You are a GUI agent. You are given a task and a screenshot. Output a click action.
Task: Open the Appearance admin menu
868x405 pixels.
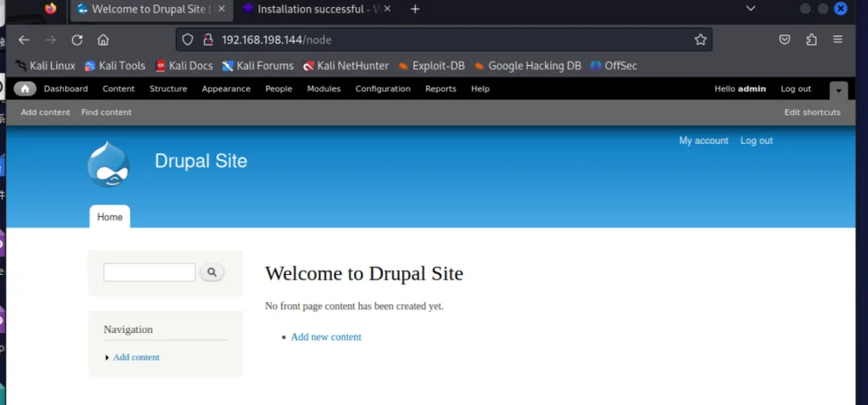[226, 88]
